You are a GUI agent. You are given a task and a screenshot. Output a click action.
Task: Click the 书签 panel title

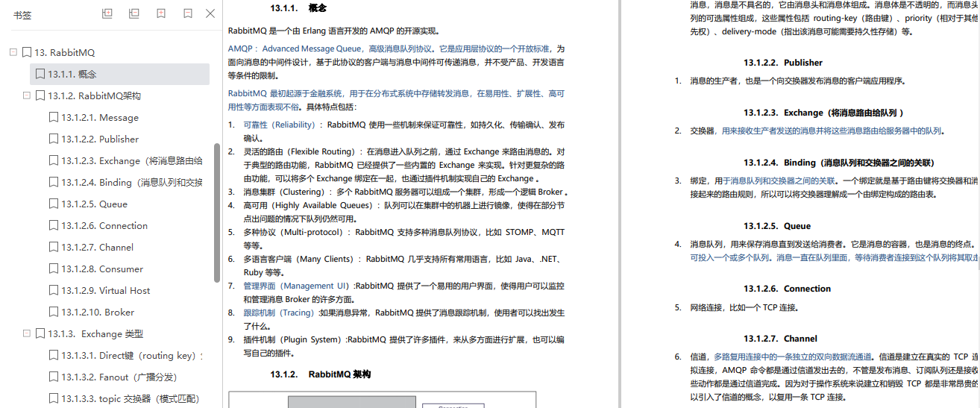(22, 13)
